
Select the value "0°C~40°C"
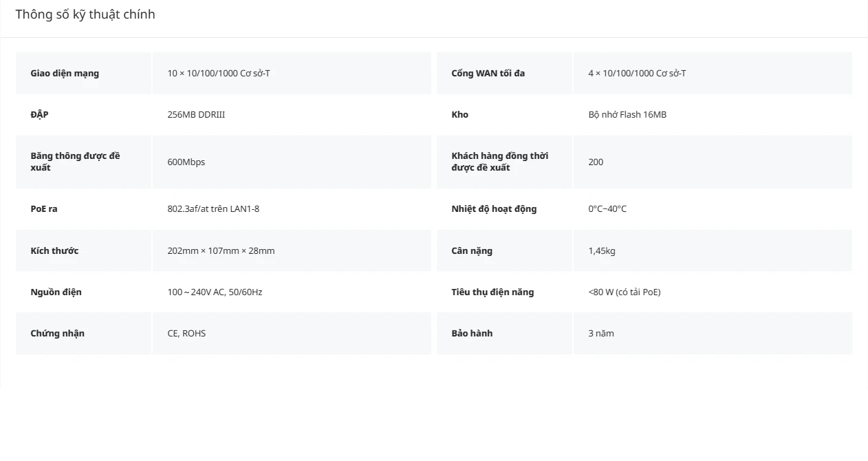607,209
